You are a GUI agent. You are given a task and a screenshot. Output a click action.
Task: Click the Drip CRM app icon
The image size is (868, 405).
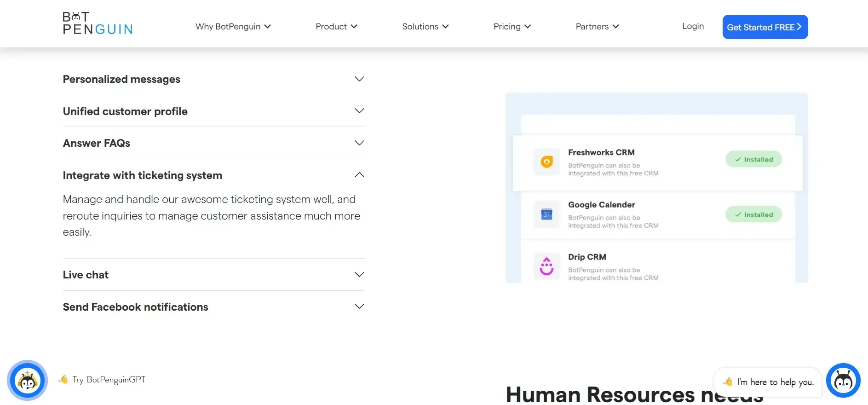[546, 266]
